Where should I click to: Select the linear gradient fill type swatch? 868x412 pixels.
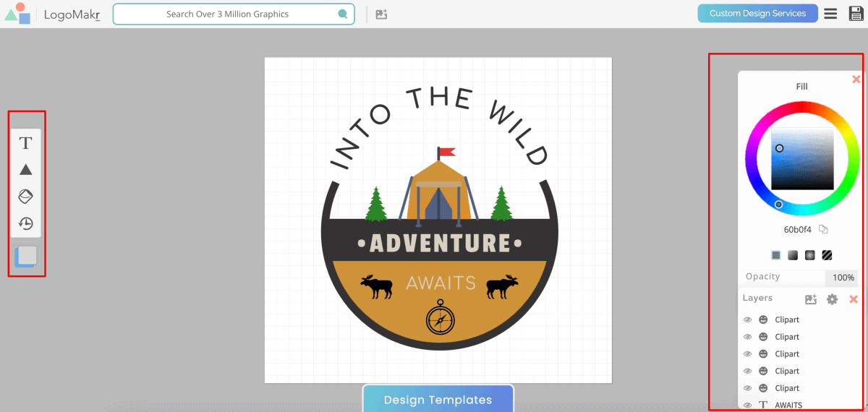(793, 255)
